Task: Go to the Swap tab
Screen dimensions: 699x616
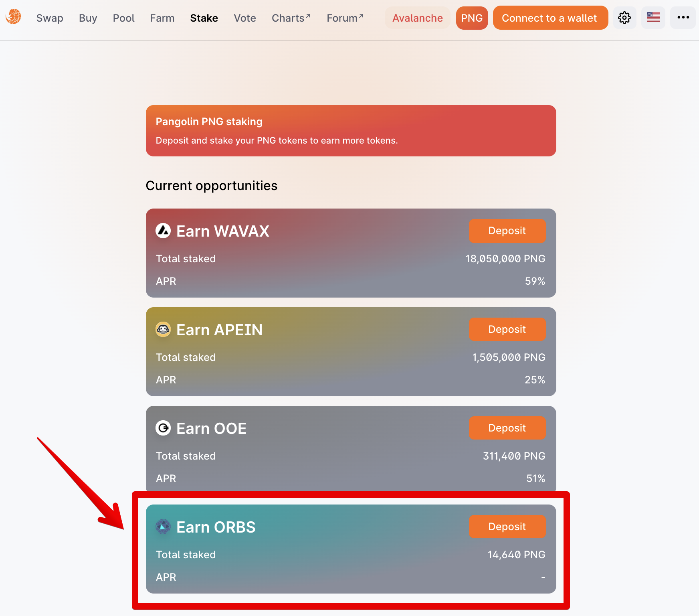Action: [50, 18]
